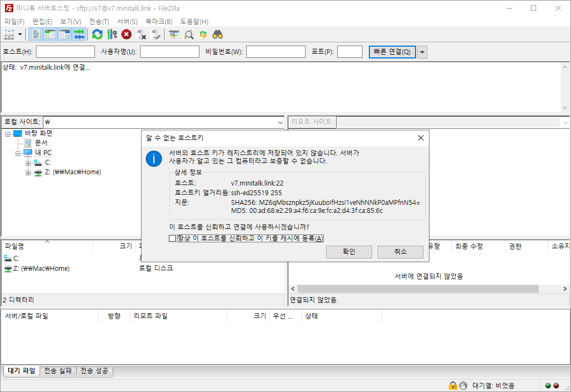
Task: Sort local files by 크기 column
Action: [114, 246]
